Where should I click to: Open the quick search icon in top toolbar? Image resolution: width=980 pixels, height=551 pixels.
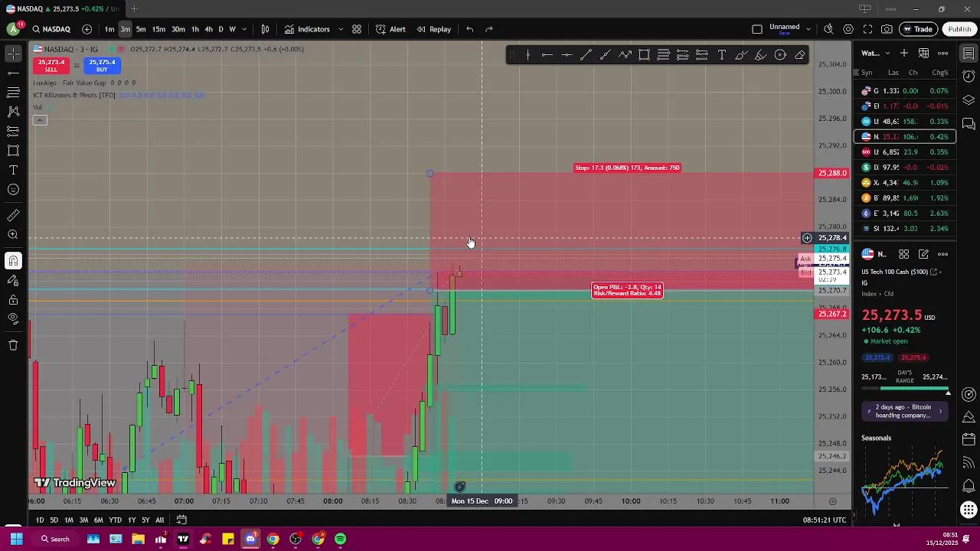click(828, 29)
